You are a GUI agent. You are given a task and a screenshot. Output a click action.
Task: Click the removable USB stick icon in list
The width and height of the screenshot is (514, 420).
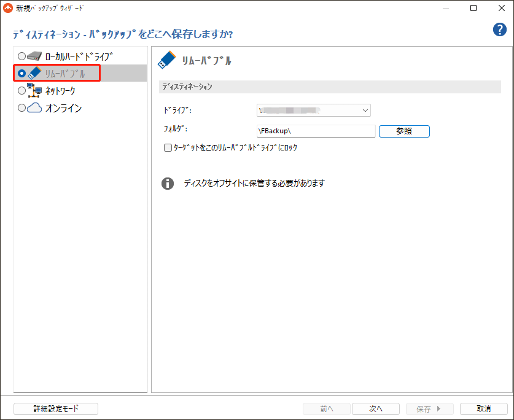(x=34, y=73)
